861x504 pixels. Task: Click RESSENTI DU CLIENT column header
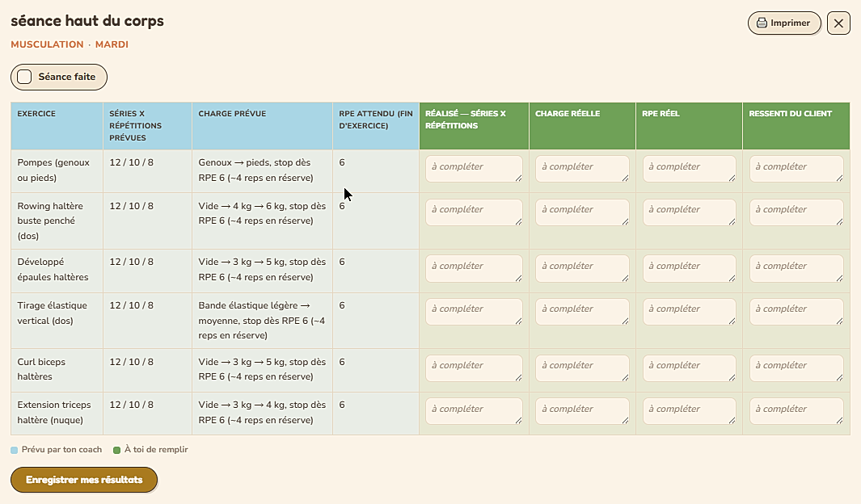click(x=796, y=125)
